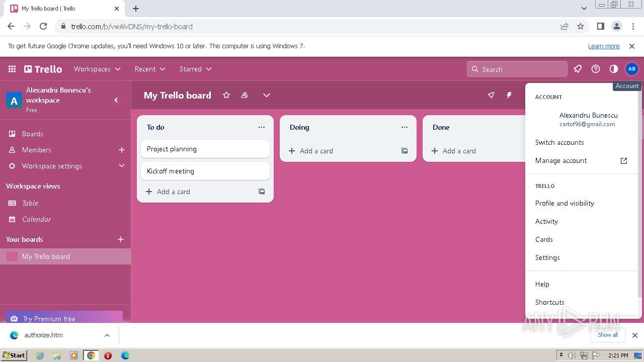Select My Trello board in sidebar
The image size is (644, 362).
click(65, 256)
